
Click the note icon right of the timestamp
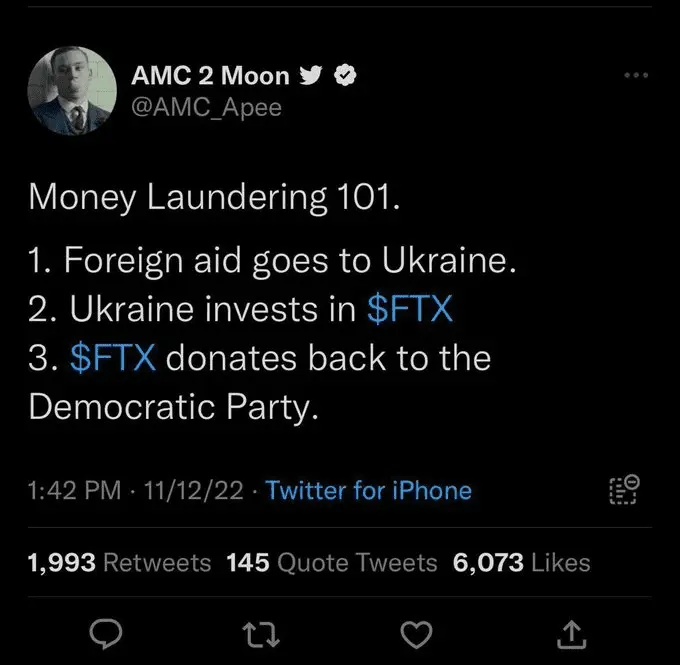click(623, 491)
